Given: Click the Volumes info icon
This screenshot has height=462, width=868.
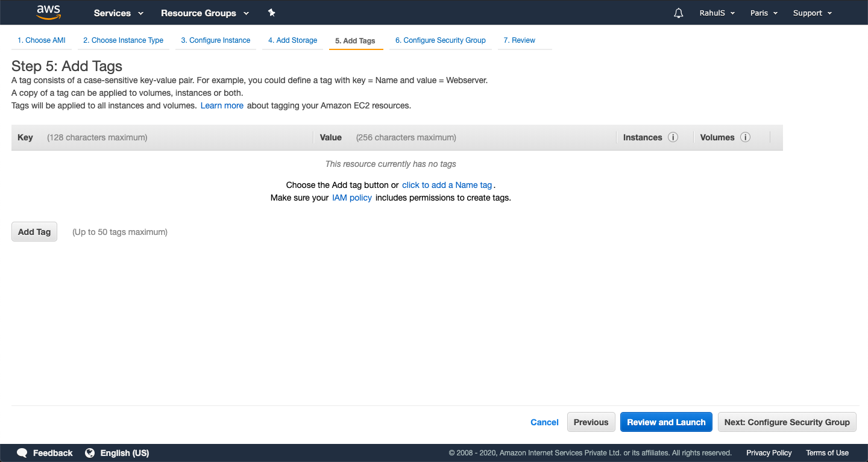Looking at the screenshot, I should tap(745, 137).
